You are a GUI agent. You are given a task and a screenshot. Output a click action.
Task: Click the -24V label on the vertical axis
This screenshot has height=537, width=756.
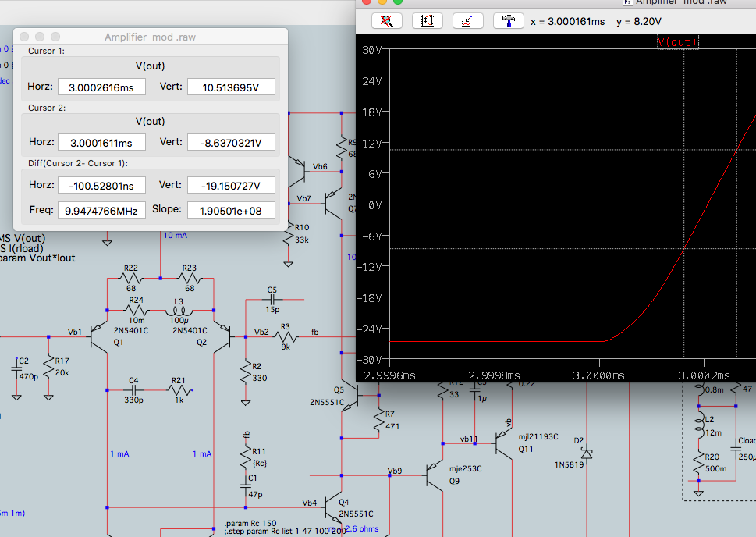369,329
